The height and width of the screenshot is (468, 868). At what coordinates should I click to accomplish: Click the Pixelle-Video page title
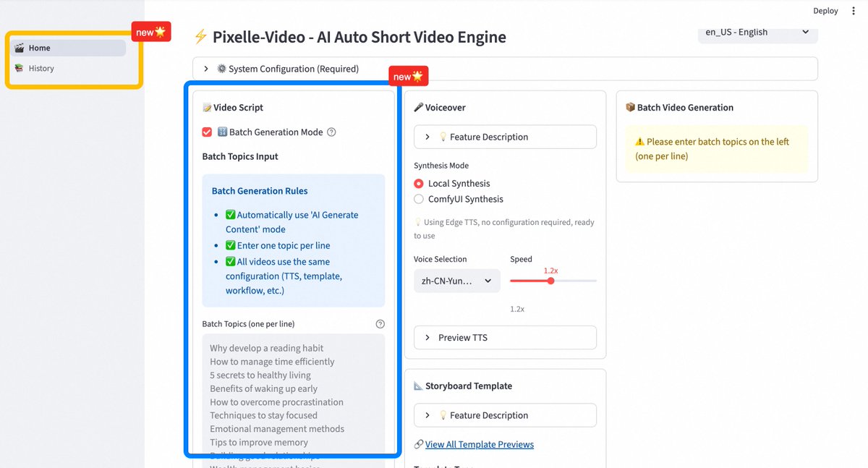[350, 37]
